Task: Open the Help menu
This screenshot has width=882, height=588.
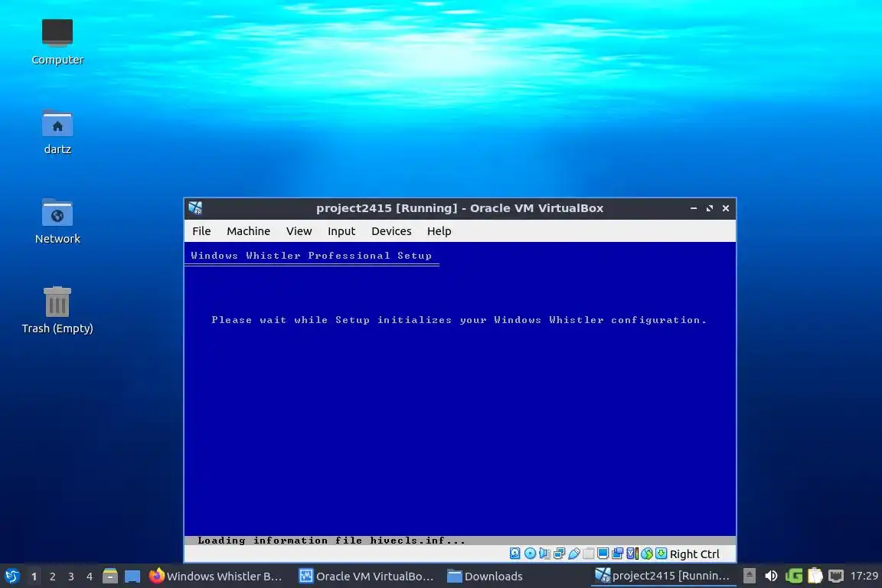Action: (439, 230)
